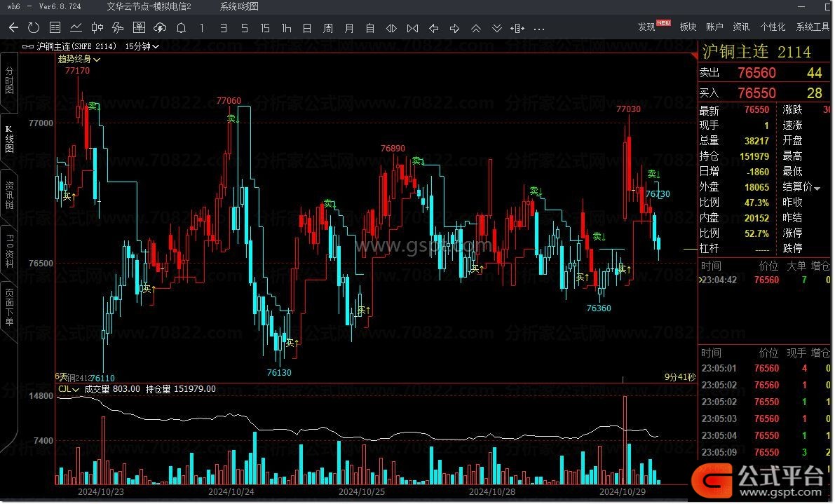Click the 日增 value -1860

point(758,172)
